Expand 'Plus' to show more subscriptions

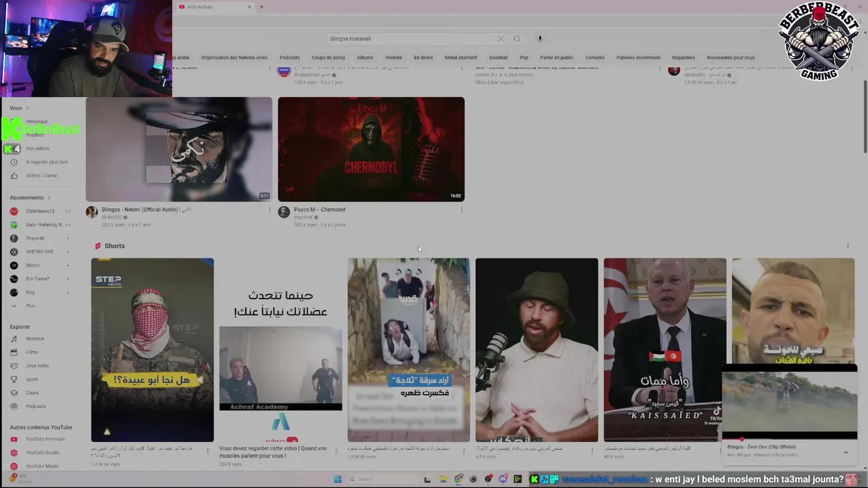pyautogui.click(x=30, y=306)
